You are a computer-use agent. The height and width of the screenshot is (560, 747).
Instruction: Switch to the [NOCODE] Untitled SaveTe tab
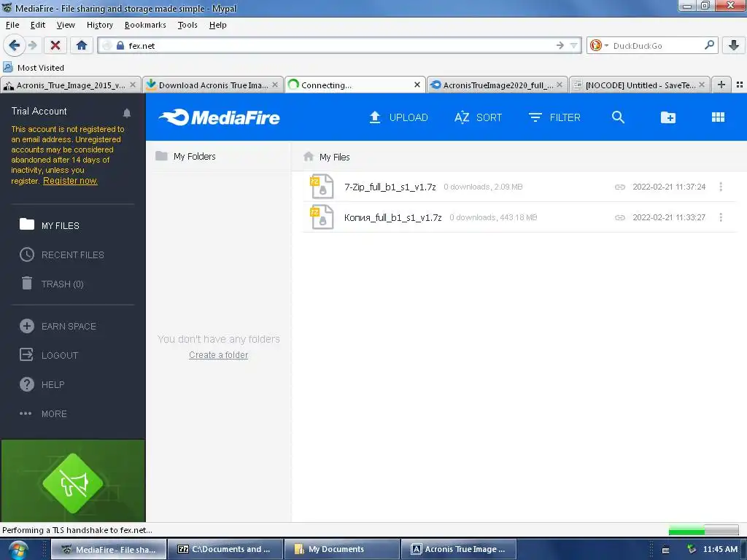point(639,85)
